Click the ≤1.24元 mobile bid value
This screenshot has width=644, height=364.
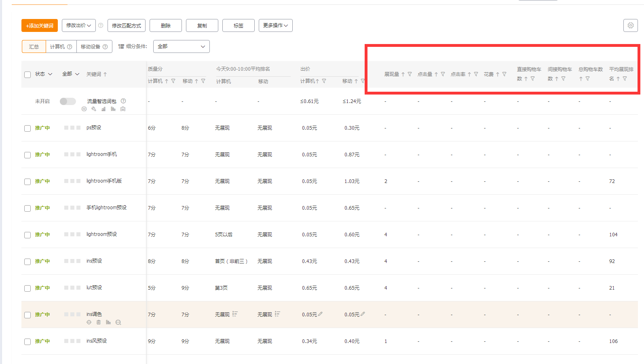click(x=352, y=101)
